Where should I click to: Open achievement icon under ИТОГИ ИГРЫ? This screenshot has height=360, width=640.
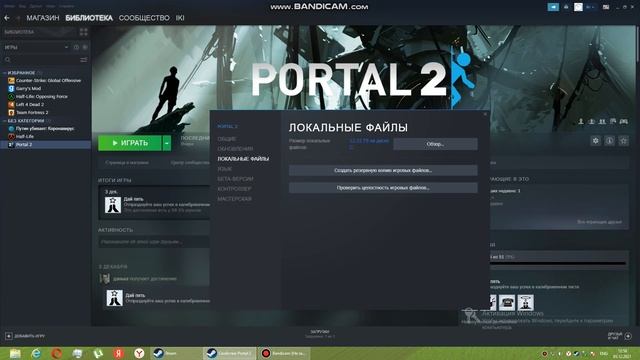click(x=113, y=205)
